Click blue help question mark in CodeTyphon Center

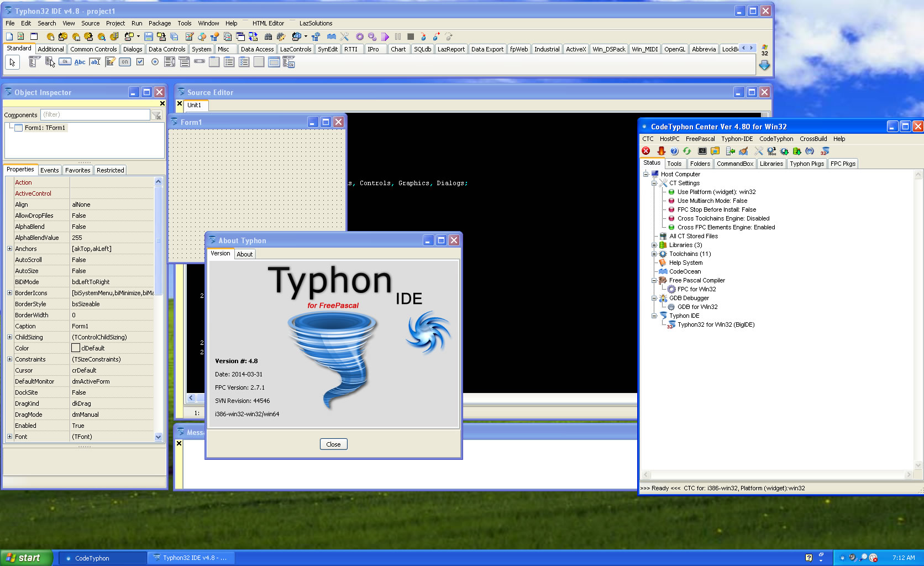click(674, 151)
